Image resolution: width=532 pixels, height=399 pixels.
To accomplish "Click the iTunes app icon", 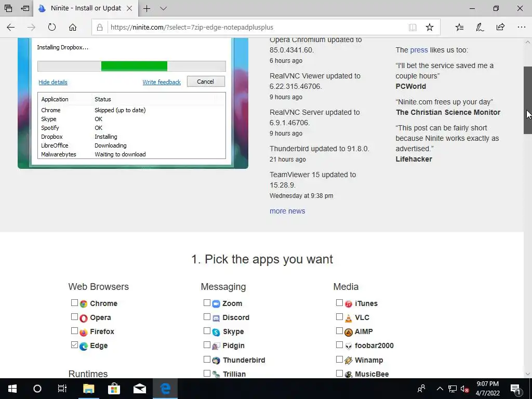I will (349, 303).
